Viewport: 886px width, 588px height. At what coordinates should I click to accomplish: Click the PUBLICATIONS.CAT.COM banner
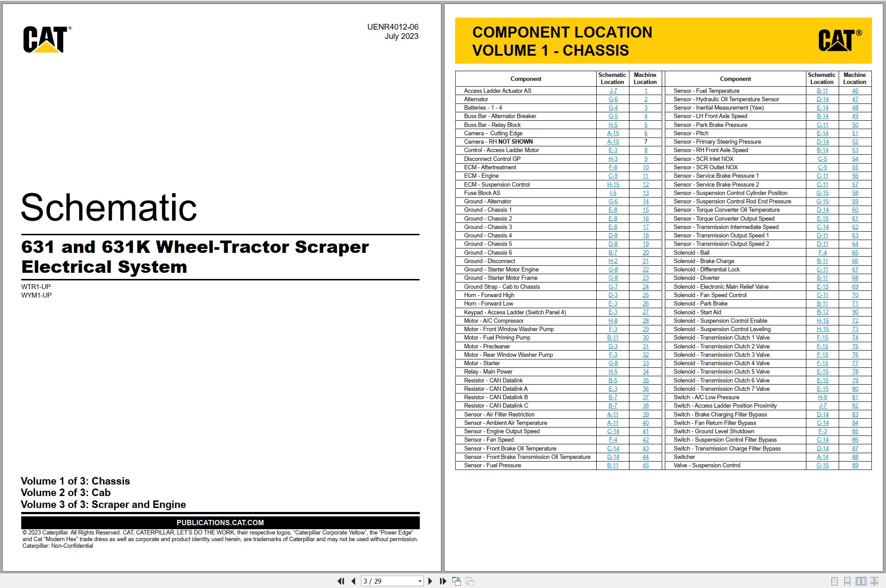tap(220, 523)
